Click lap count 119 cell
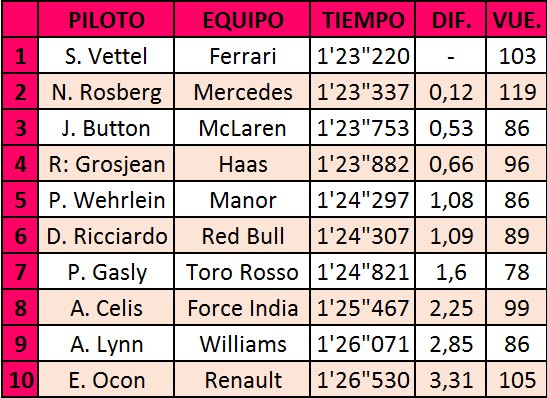Image resolution: width=547 pixels, height=398 pixels. [517, 92]
